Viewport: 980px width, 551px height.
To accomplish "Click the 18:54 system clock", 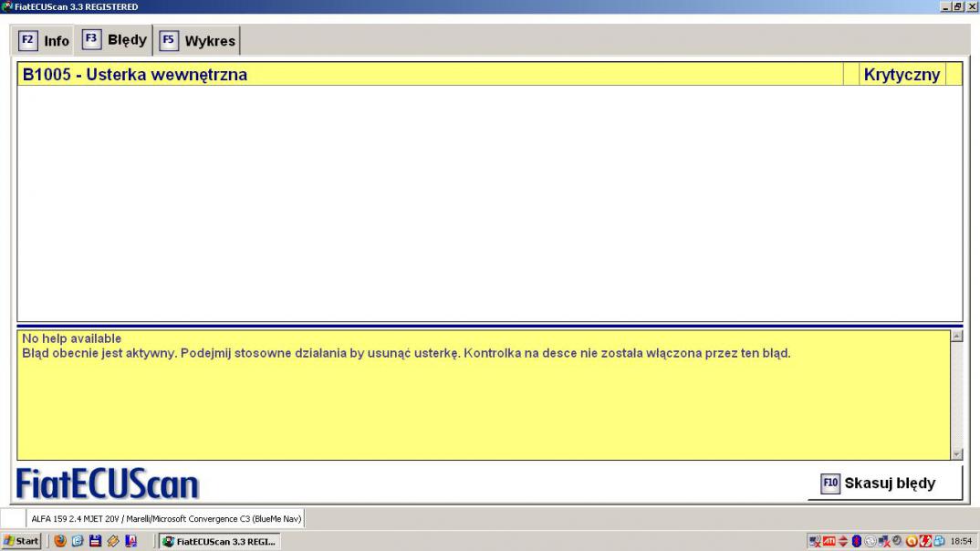I will click(961, 542).
